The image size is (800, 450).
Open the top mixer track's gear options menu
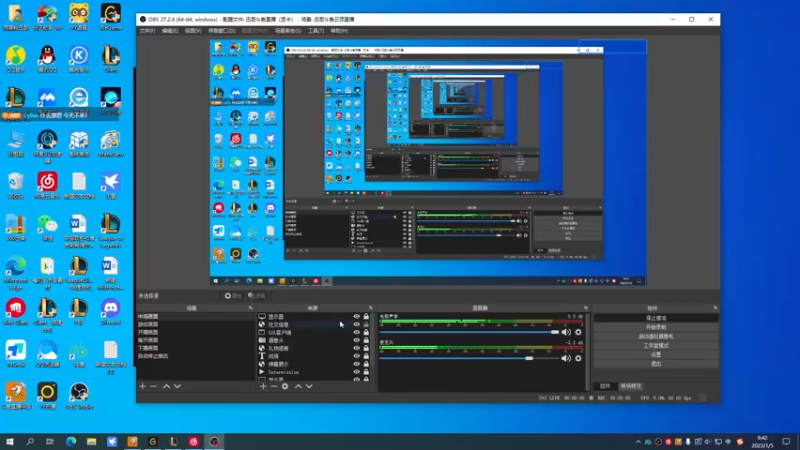tap(578, 332)
